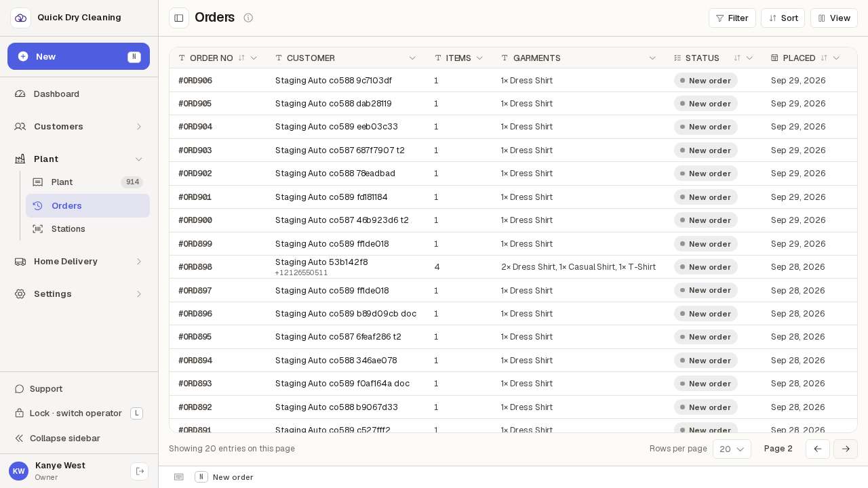Click the Quick Dry Cleaning logo icon
The height and width of the screenshot is (488, 868).
[20, 18]
